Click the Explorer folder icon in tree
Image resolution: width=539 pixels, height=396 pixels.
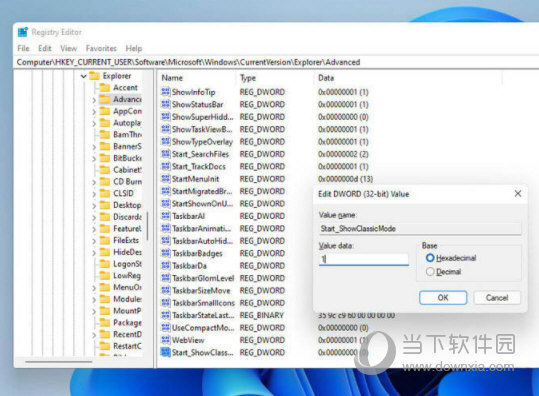click(94, 76)
